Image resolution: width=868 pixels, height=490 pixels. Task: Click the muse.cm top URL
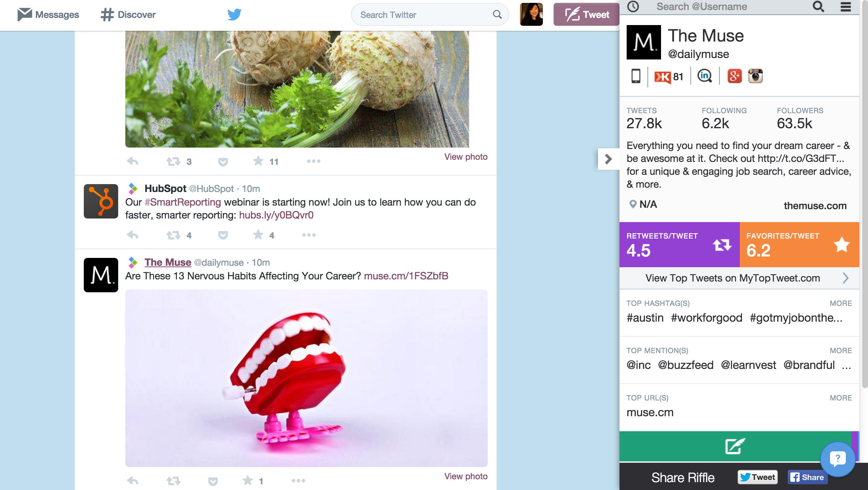click(650, 412)
